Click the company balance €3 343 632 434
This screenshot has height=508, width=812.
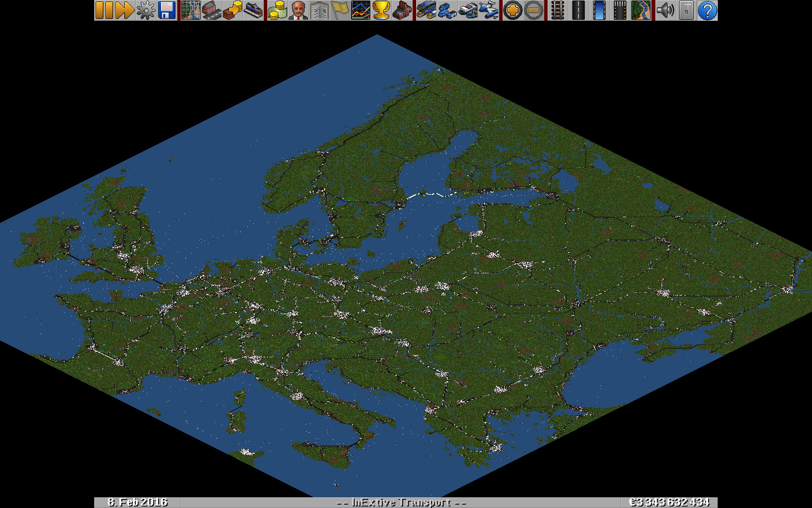669,502
